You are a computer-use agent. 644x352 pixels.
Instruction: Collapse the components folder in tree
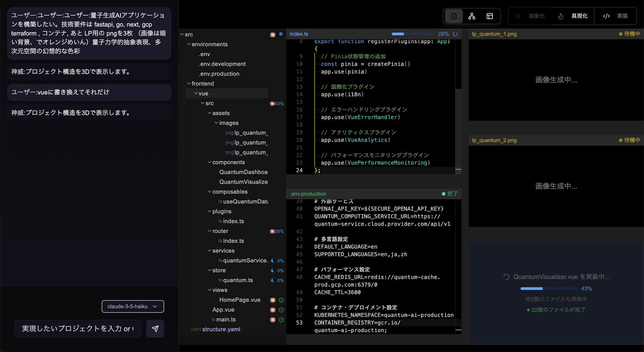[228, 162]
